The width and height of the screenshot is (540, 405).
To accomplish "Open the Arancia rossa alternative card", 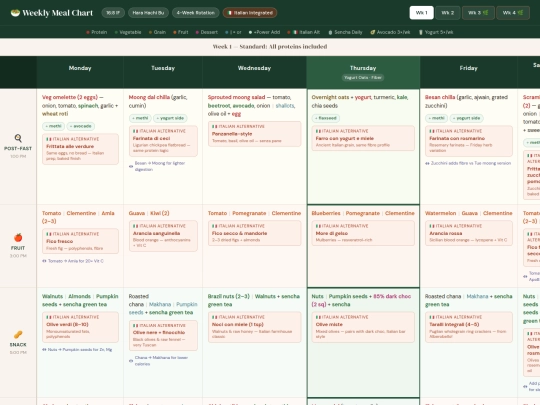I will pos(469,233).
